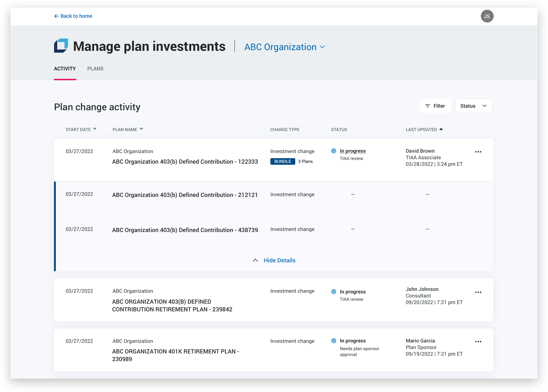Click the 3 Plans label

click(x=305, y=161)
